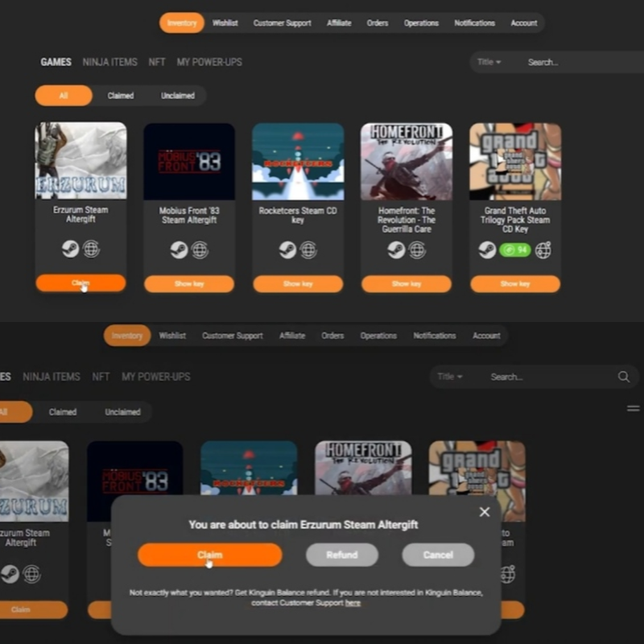Image resolution: width=644 pixels, height=644 pixels.
Task: Select the All filter in view without dialog
Action: point(64,96)
